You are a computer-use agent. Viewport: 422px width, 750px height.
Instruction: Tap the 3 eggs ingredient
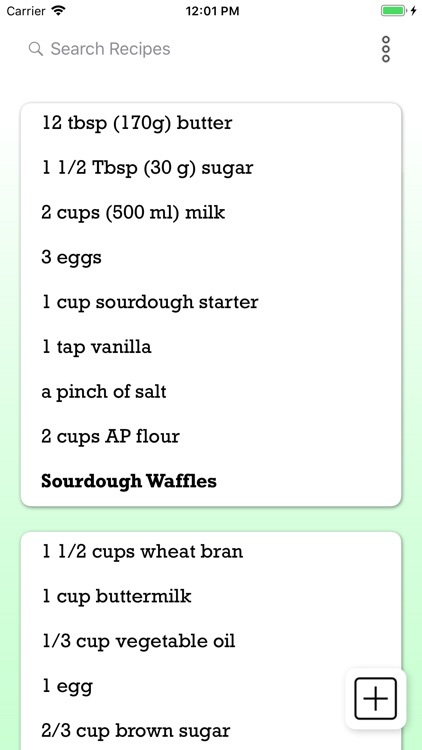coord(71,258)
